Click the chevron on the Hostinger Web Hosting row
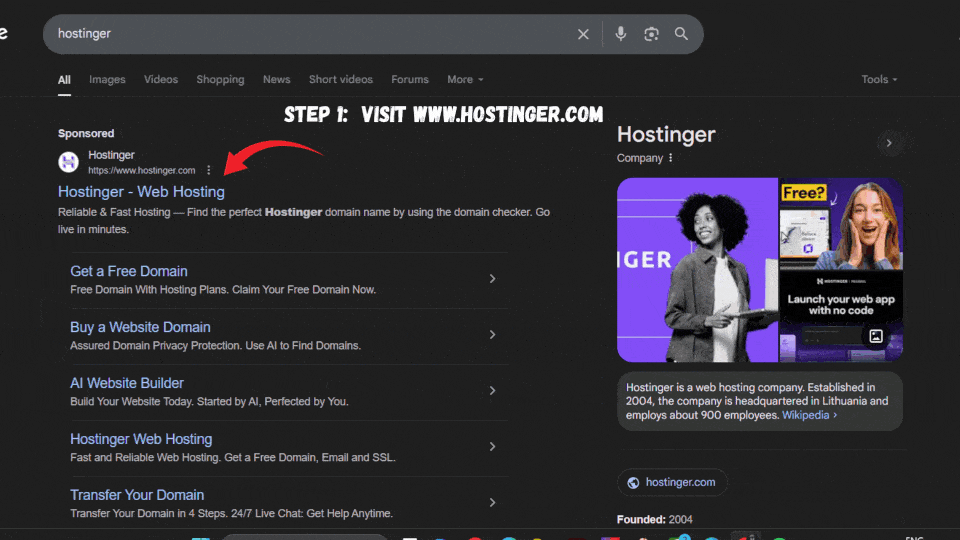The image size is (960, 540). pyautogui.click(x=492, y=447)
